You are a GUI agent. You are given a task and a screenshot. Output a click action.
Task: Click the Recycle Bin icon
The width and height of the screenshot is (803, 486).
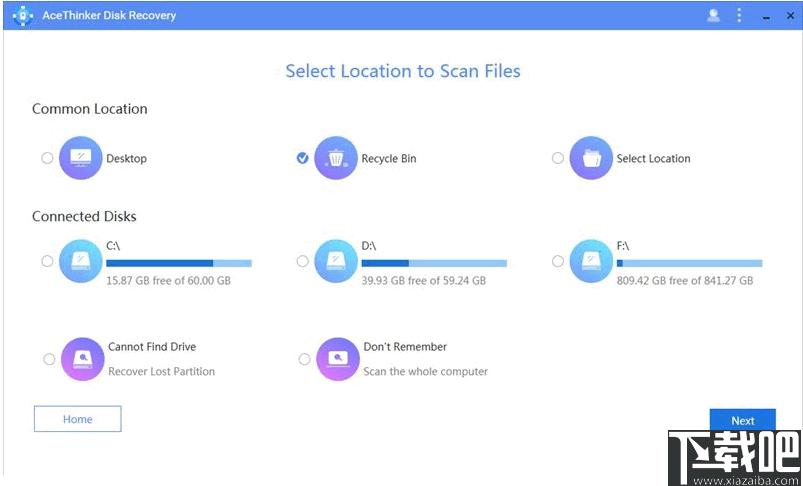336,158
